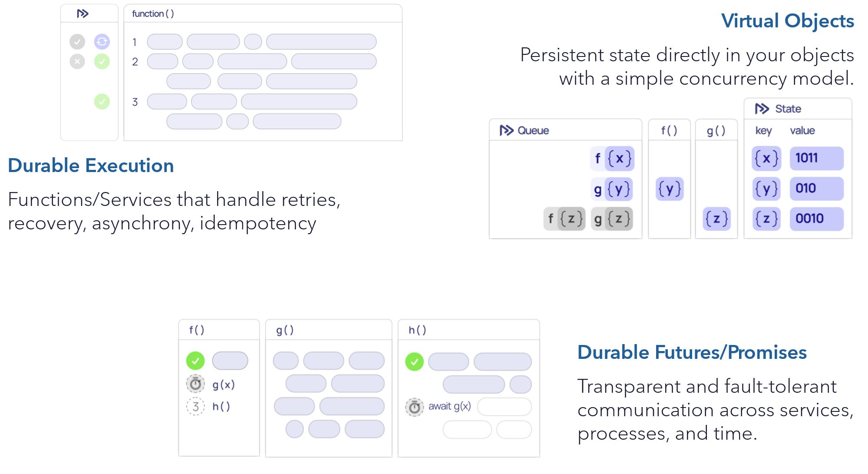868x474 pixels.
Task: Click the Durable Futures/Promises heading
Action: 692,352
